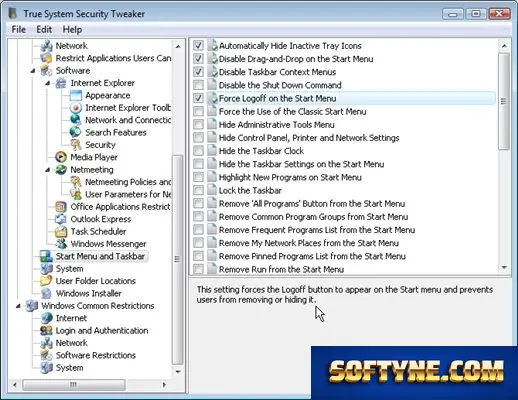Select Windows Installer in the tree
This screenshot has height=400, width=518.
click(x=89, y=293)
